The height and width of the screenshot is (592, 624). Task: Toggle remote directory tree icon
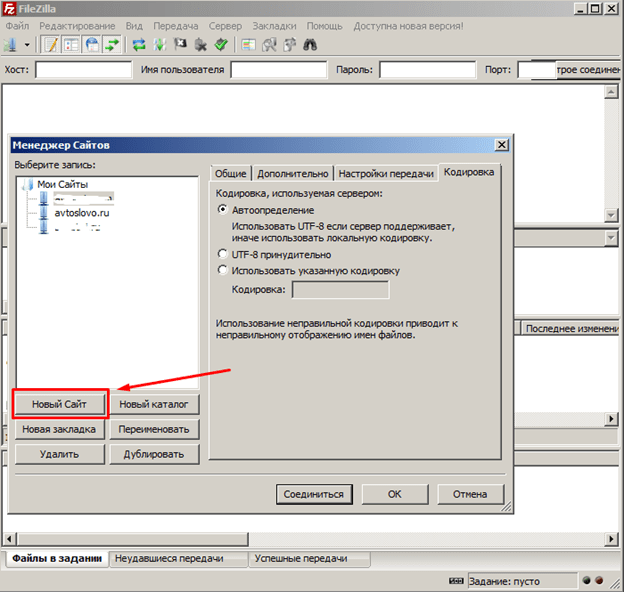[92, 45]
